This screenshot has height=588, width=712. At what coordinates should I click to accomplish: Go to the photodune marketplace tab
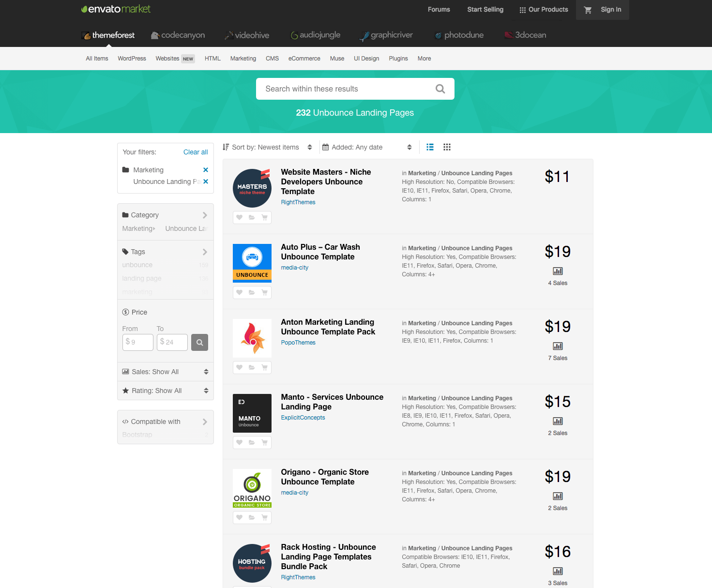459,35
